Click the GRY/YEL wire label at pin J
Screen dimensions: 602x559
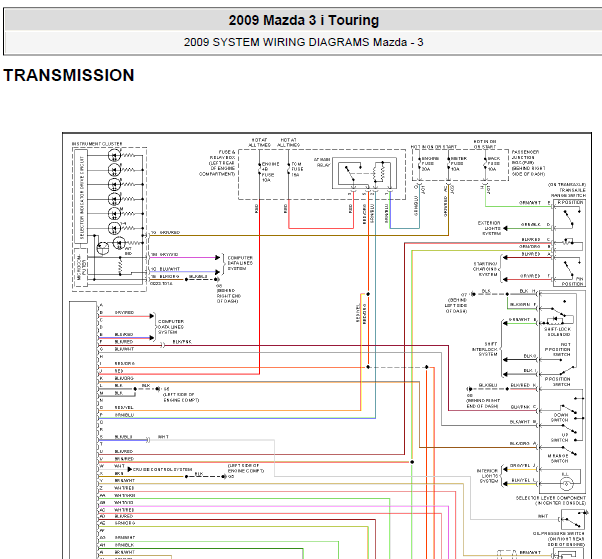click(x=520, y=466)
